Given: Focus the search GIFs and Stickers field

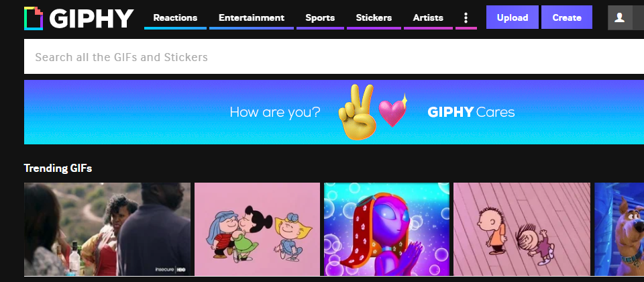Looking at the screenshot, I should click(334, 56).
